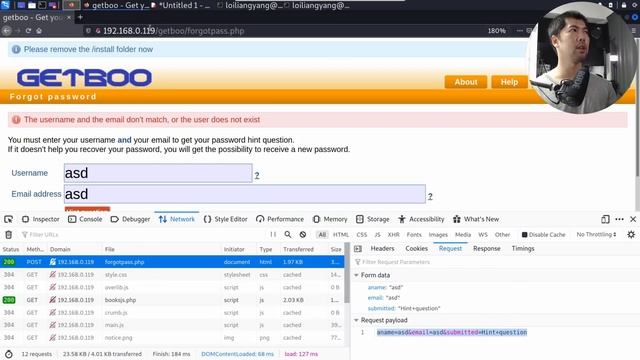Image resolution: width=640 pixels, height=360 pixels.
Task: Filter requests by CSS
Action: tap(362, 235)
